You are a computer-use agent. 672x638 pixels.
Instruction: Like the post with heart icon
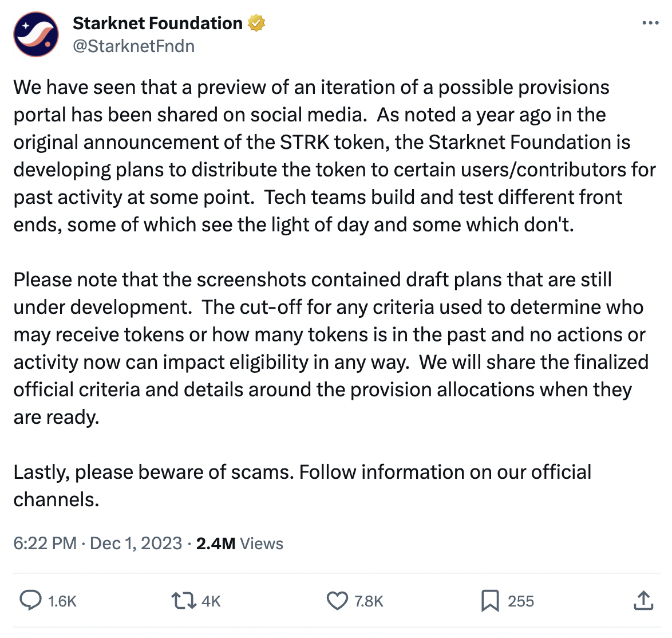pyautogui.click(x=338, y=601)
